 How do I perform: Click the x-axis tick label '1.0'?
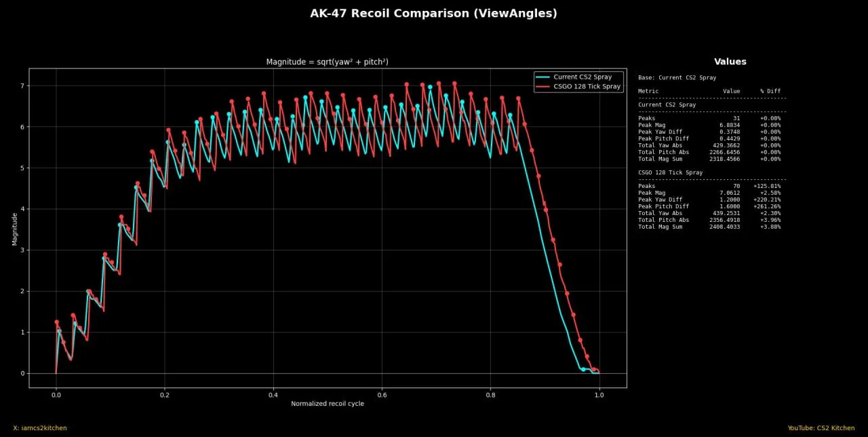[599, 394]
